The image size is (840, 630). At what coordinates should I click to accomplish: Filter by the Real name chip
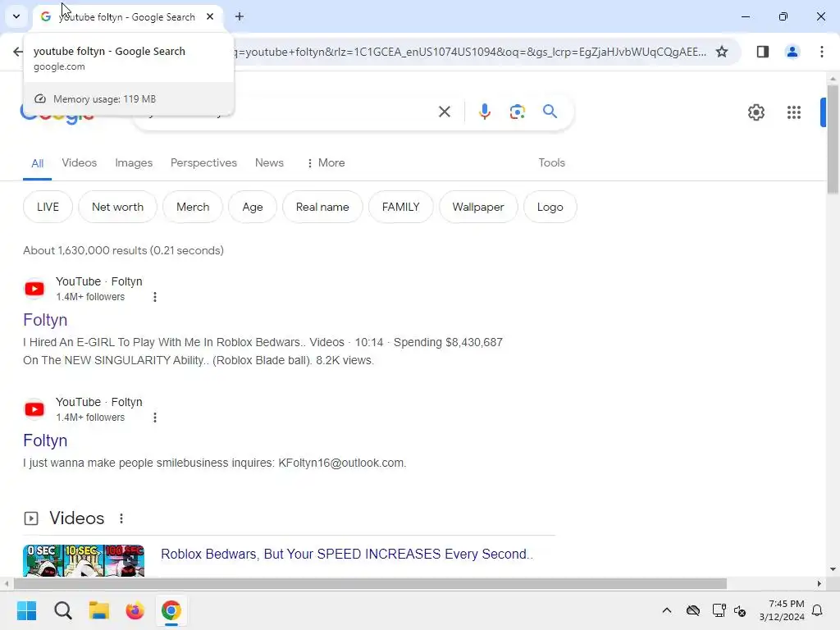[322, 207]
